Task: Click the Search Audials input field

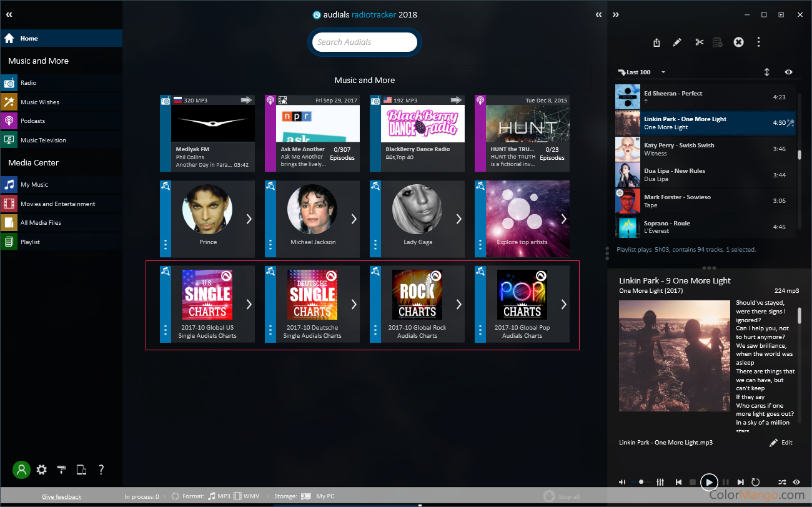Action: pos(365,42)
